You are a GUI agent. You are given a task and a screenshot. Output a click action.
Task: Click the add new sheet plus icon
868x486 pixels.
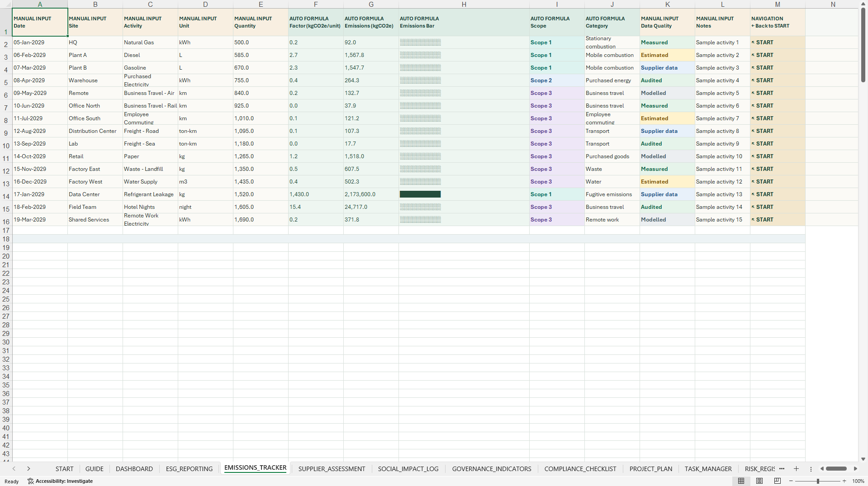point(796,469)
